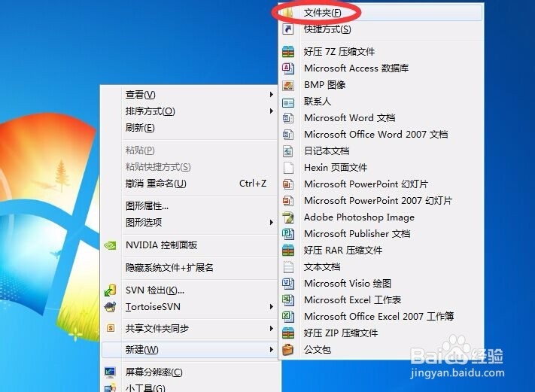
Task: Click the Office Excel 2007 工作簿 icon
Action: 288,316
